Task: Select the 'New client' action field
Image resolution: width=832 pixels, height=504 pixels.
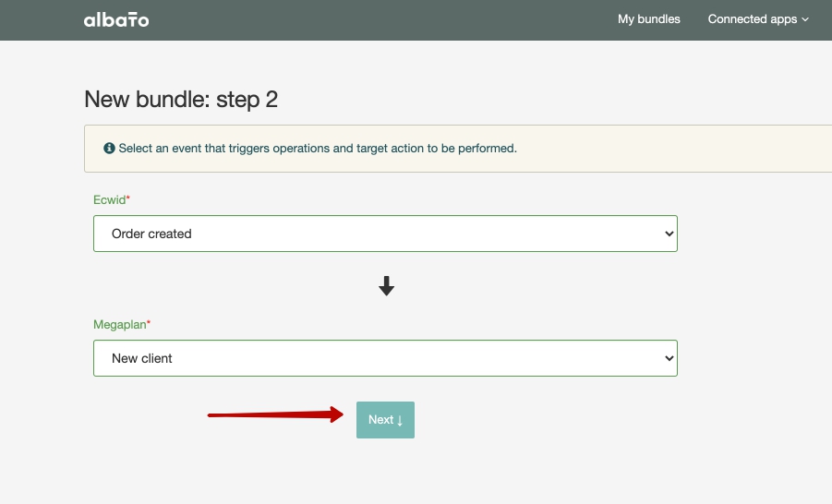Action: click(x=369, y=358)
